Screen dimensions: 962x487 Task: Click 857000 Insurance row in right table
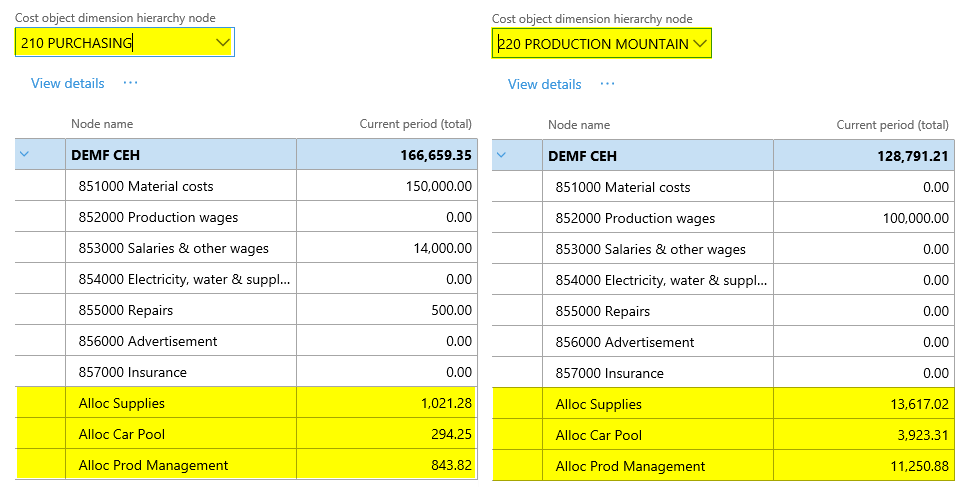609,373
